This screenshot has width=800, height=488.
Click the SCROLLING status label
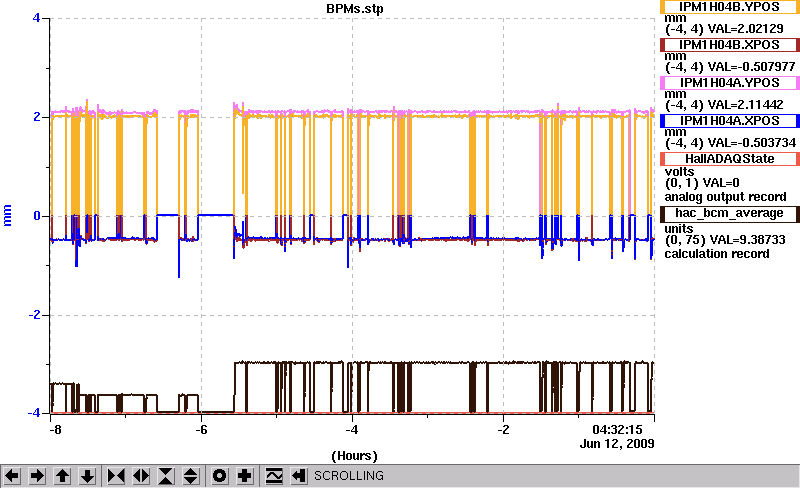pyautogui.click(x=349, y=476)
